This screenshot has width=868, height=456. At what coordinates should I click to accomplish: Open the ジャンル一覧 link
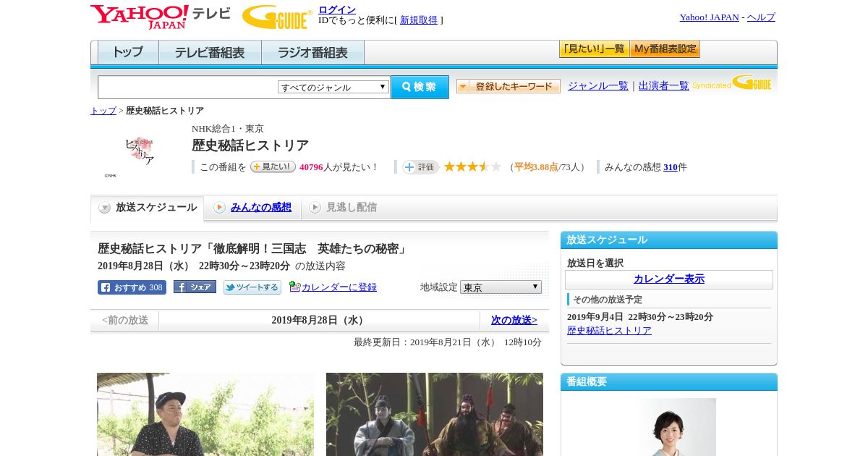tap(598, 86)
